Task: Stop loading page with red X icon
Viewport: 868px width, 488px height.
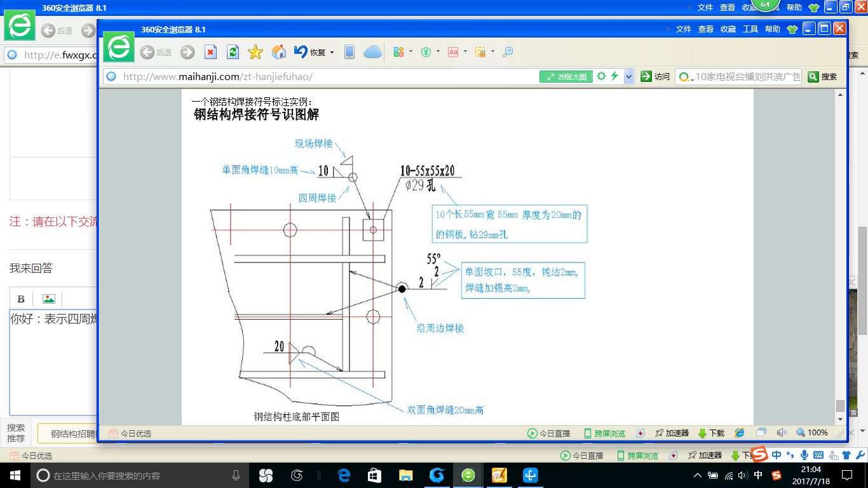Action: [210, 52]
